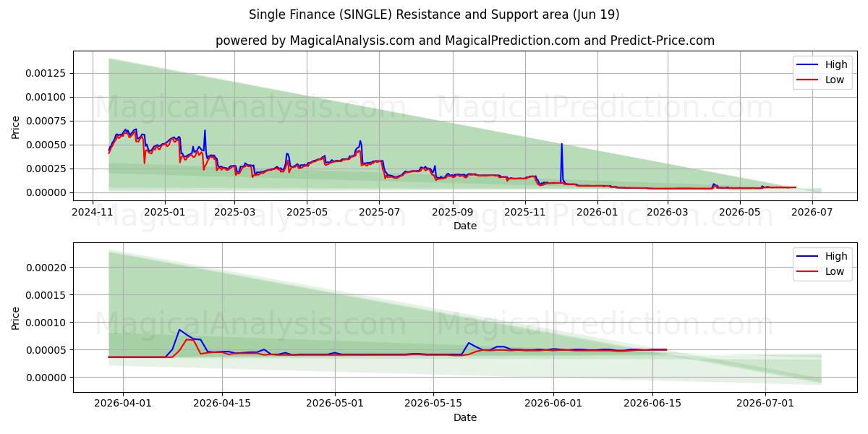This screenshot has width=868, height=434.
Task: Click the '2025-07' date tick label
Action: [x=380, y=212]
